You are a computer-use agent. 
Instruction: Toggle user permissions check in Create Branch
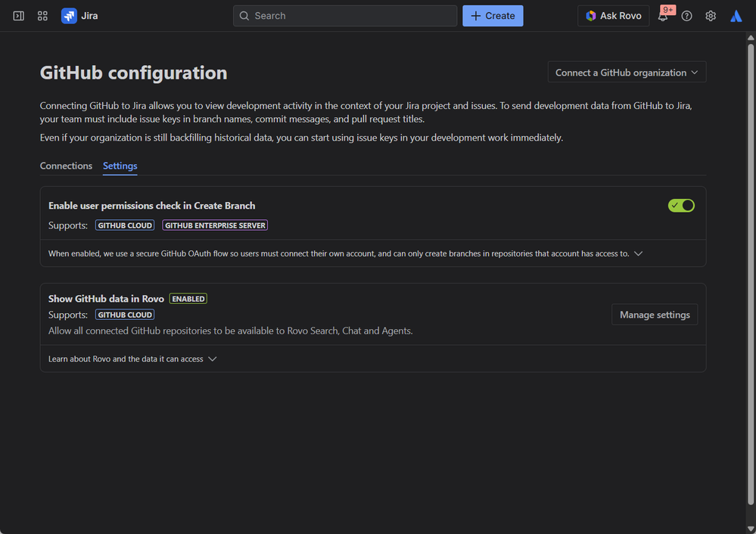pos(681,205)
